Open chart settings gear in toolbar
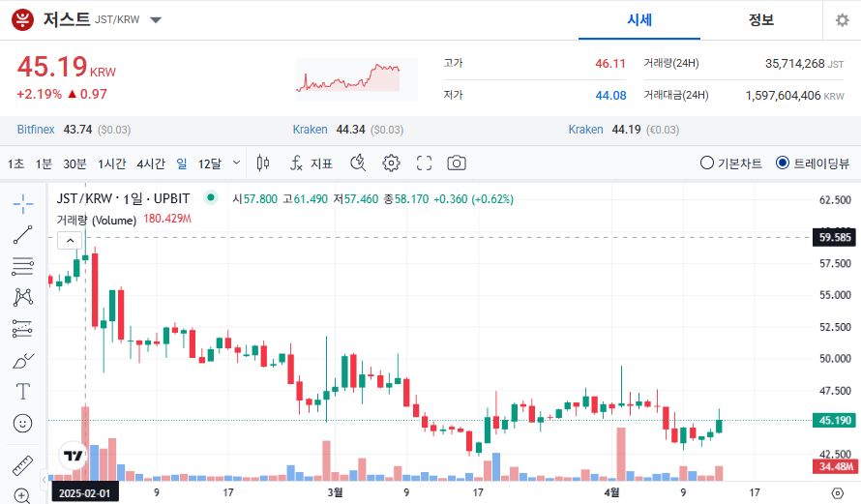Image resolution: width=861 pixels, height=504 pixels. pos(391,163)
